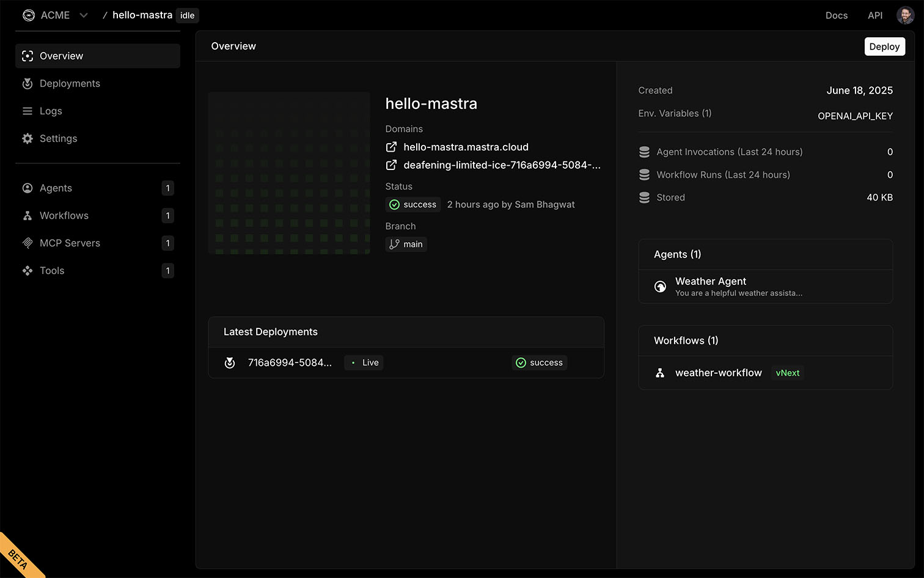Open MCP Servers section

point(70,243)
